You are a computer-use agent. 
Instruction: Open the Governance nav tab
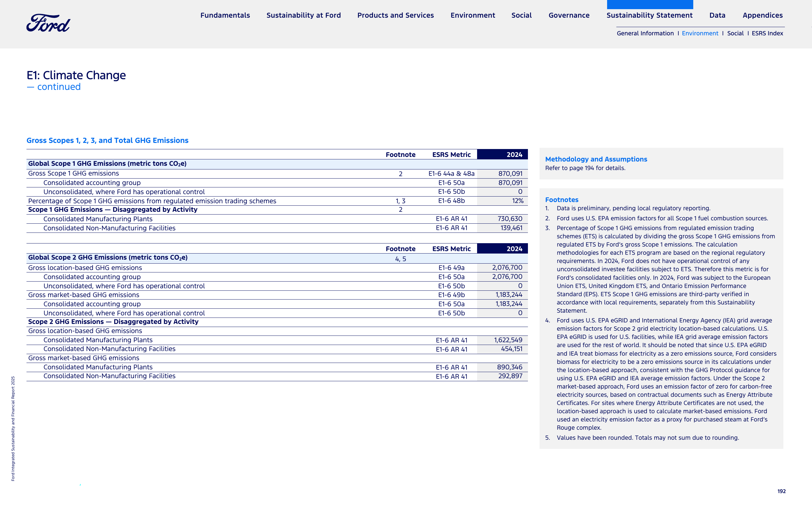click(x=569, y=16)
